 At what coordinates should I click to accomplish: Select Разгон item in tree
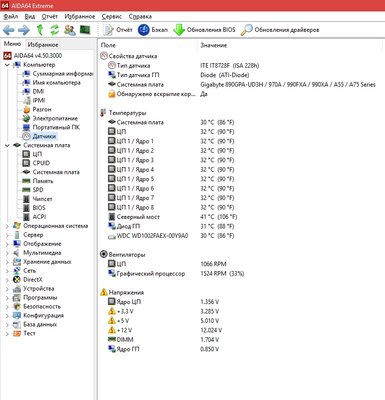tap(42, 109)
